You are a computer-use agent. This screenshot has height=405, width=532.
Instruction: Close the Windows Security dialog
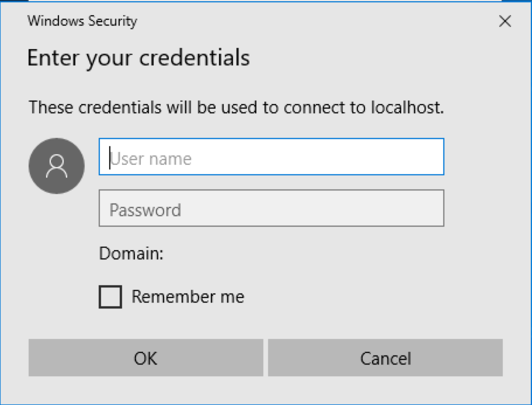click(505, 22)
